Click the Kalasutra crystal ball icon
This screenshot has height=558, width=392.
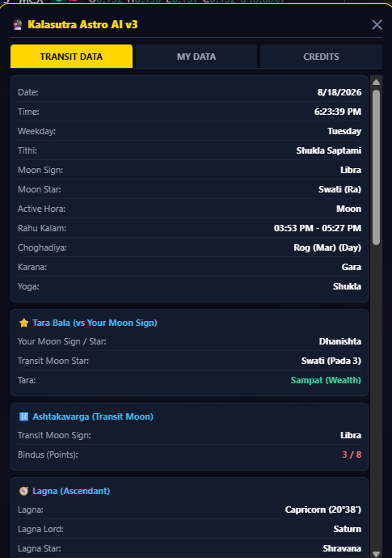point(18,24)
